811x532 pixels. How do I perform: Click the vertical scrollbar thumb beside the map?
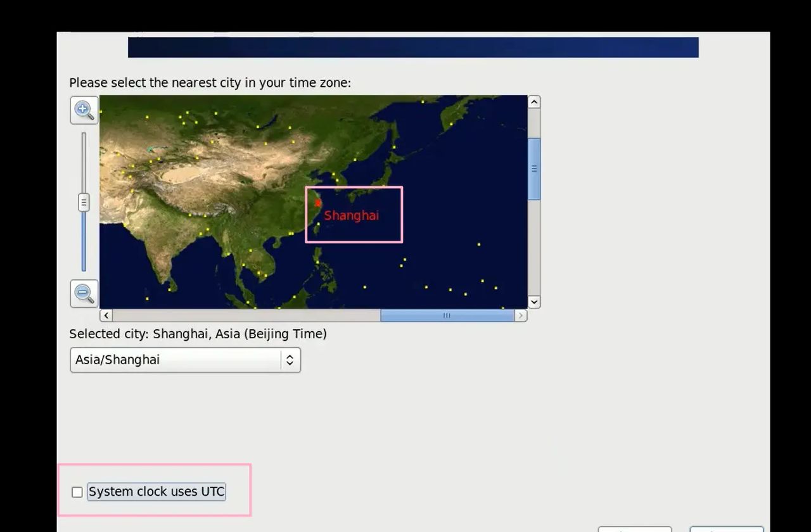point(534,169)
